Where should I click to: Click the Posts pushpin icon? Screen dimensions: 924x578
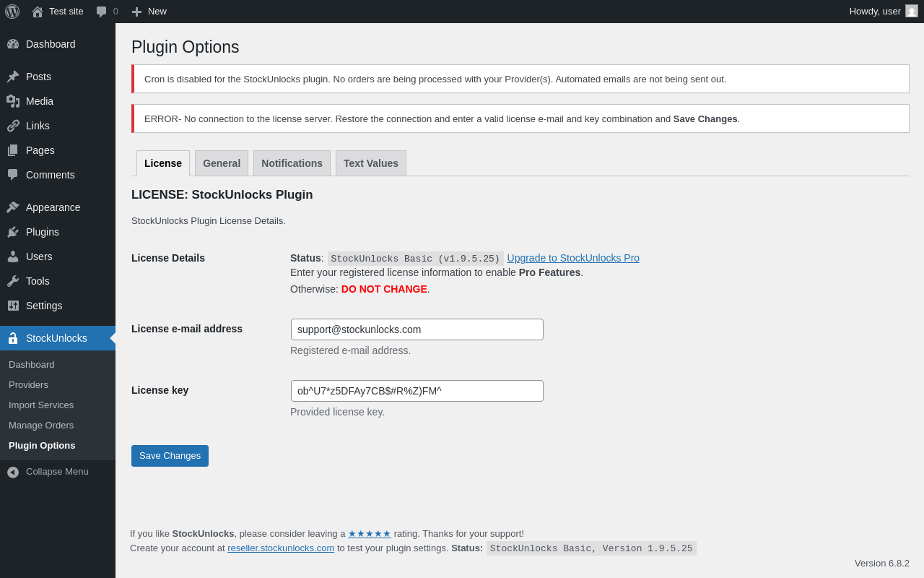click(x=13, y=77)
